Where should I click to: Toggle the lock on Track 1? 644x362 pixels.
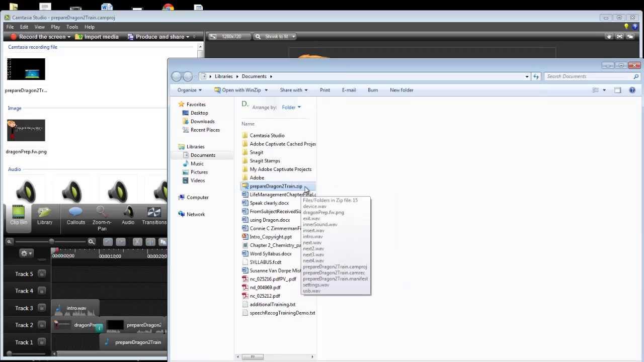point(42,342)
